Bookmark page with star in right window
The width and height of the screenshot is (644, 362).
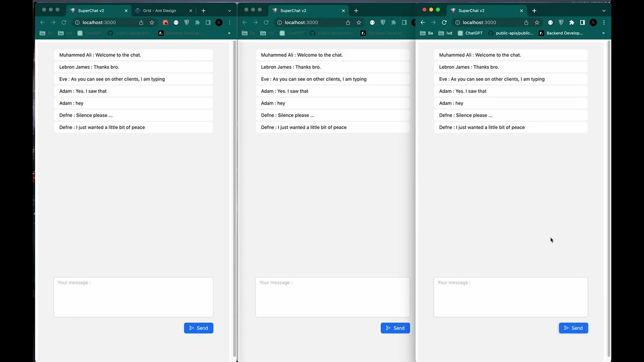[x=537, y=22]
